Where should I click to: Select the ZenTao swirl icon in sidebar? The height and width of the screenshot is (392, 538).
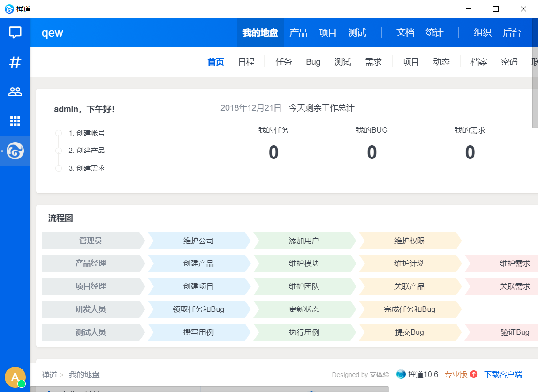(x=15, y=151)
